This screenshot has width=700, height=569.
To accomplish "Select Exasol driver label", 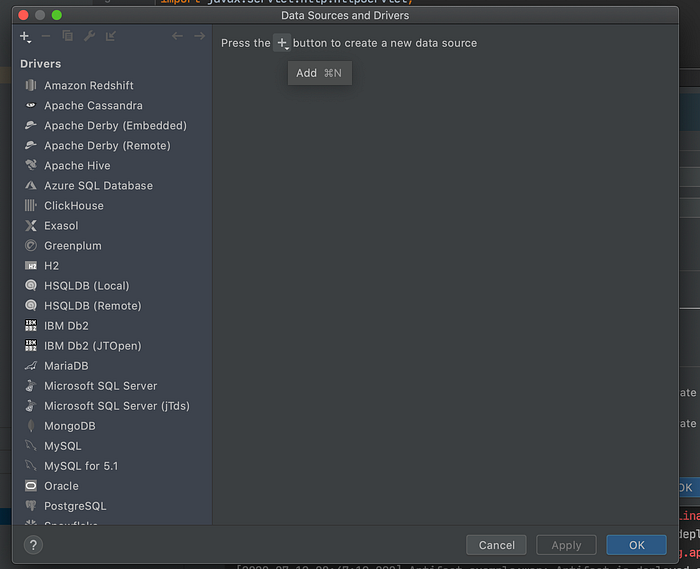I will [x=61, y=226].
